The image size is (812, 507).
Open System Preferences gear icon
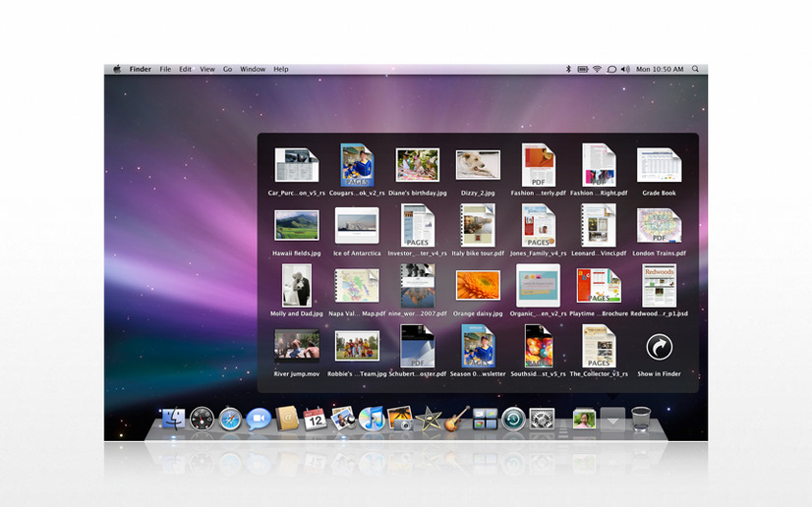(542, 419)
